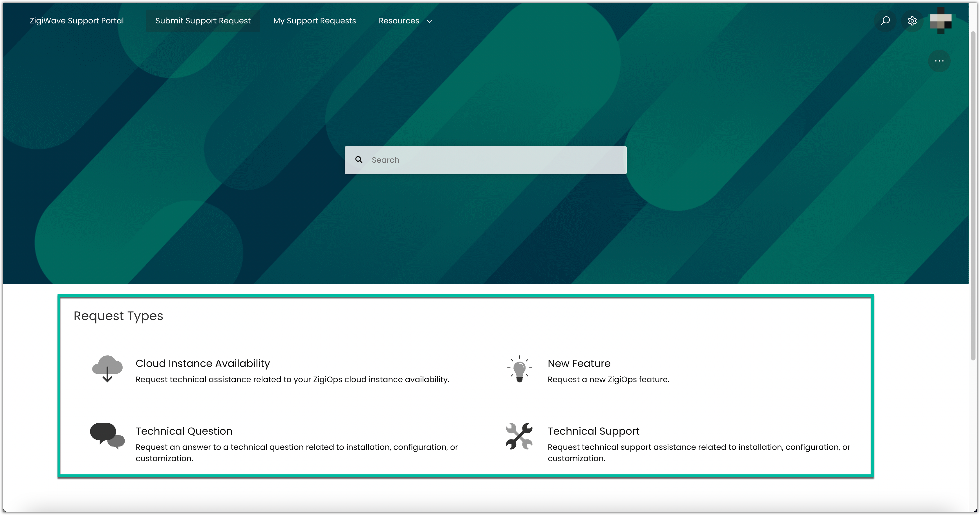Click the cloud download icon
The image size is (980, 515).
click(107, 369)
